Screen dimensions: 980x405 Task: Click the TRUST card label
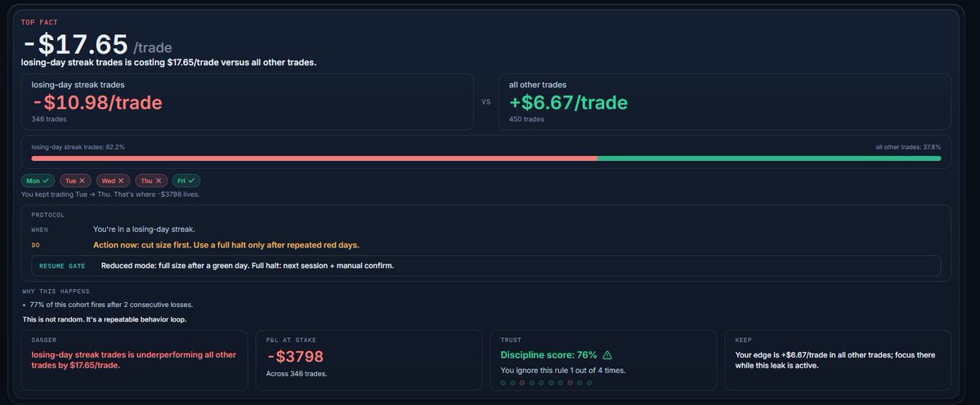511,340
